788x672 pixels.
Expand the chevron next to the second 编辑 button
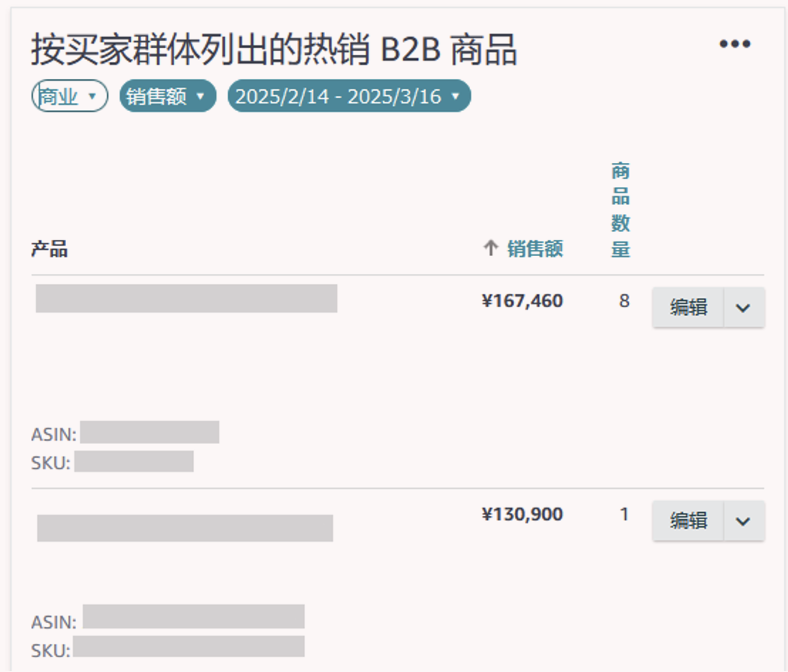pos(742,521)
